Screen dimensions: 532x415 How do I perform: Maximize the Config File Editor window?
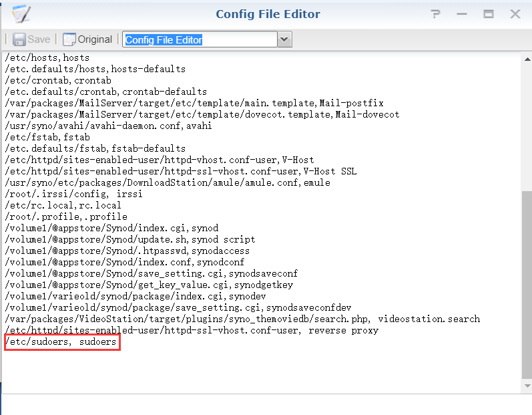(x=489, y=14)
